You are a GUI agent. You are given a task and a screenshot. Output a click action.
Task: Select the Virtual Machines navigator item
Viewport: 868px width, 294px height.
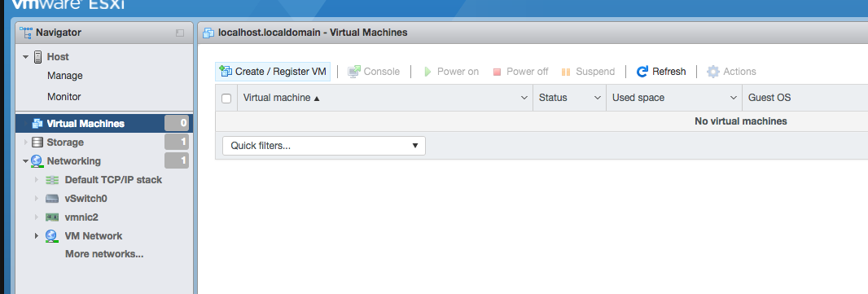[104, 124]
